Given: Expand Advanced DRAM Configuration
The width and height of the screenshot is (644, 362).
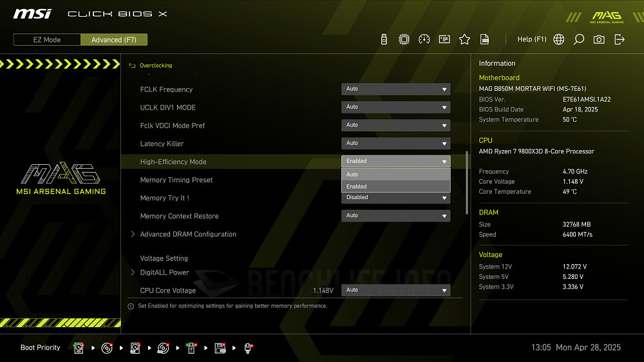Looking at the screenshot, I should (187, 234).
